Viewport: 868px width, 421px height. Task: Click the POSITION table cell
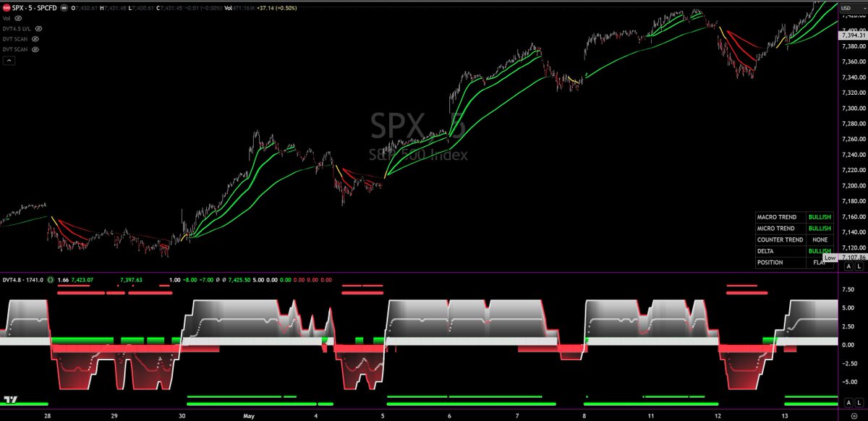(x=779, y=263)
